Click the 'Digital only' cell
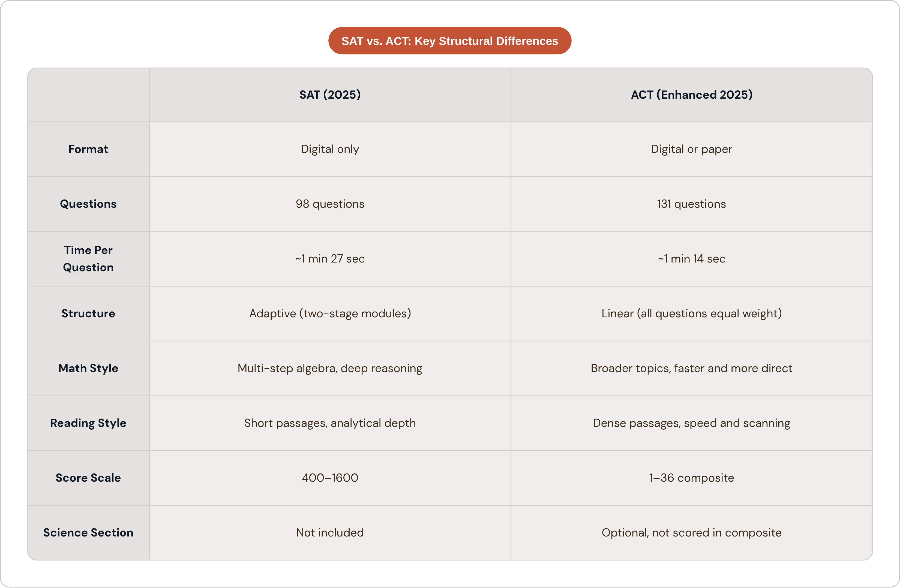 point(330,149)
